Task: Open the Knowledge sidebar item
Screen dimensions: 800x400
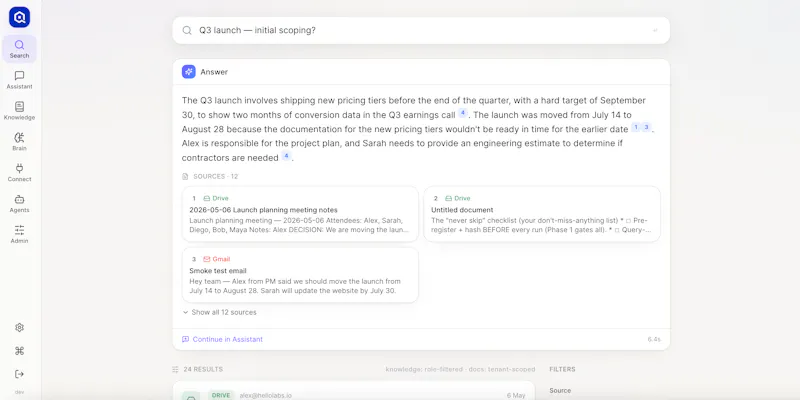Action: coord(19,111)
